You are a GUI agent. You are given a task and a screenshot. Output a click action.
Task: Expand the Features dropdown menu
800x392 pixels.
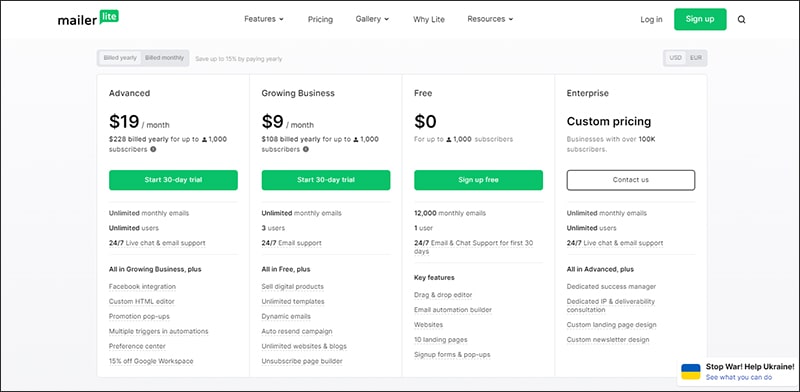[x=264, y=19]
